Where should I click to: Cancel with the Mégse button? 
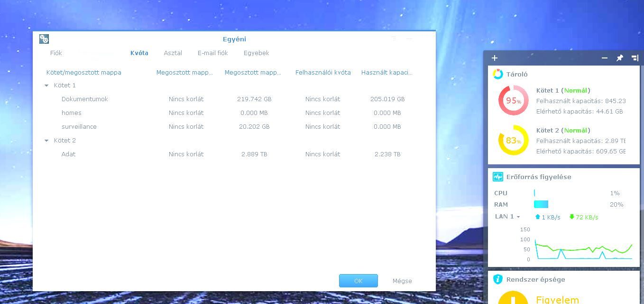[x=402, y=281]
